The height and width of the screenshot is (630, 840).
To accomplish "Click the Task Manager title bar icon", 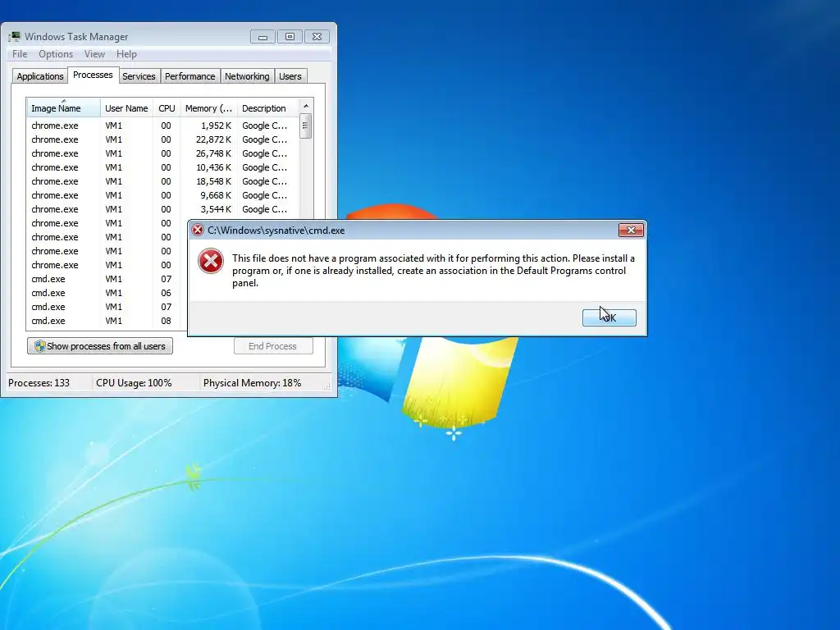I will pyautogui.click(x=15, y=36).
